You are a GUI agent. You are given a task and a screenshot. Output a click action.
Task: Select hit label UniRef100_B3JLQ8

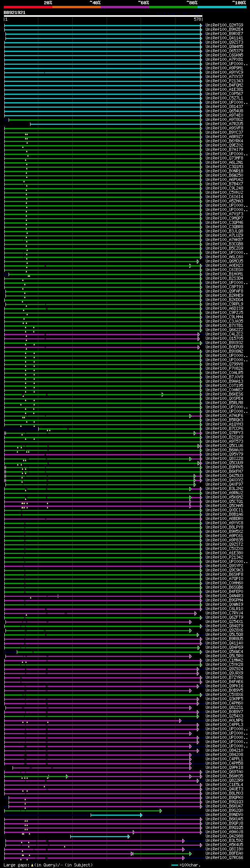(224, 231)
